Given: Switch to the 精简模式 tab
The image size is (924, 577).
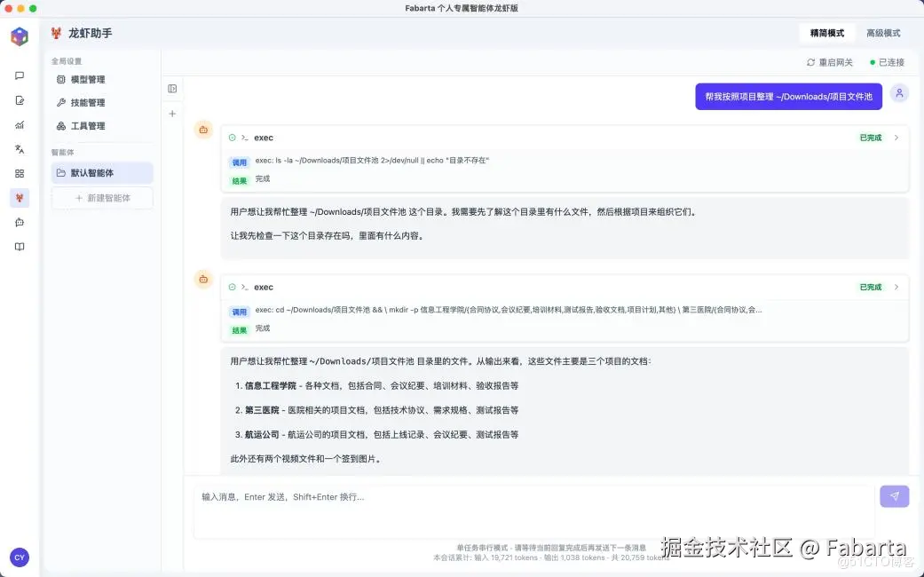Looking at the screenshot, I should pos(825,33).
